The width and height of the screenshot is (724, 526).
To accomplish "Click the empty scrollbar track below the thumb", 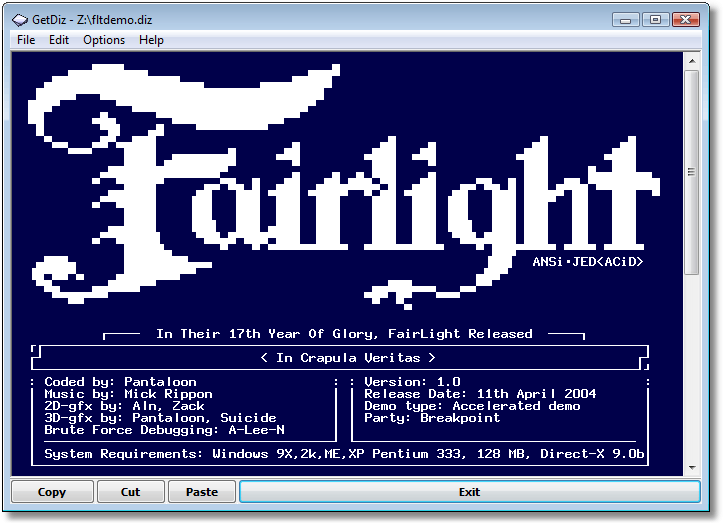I will click(691, 370).
